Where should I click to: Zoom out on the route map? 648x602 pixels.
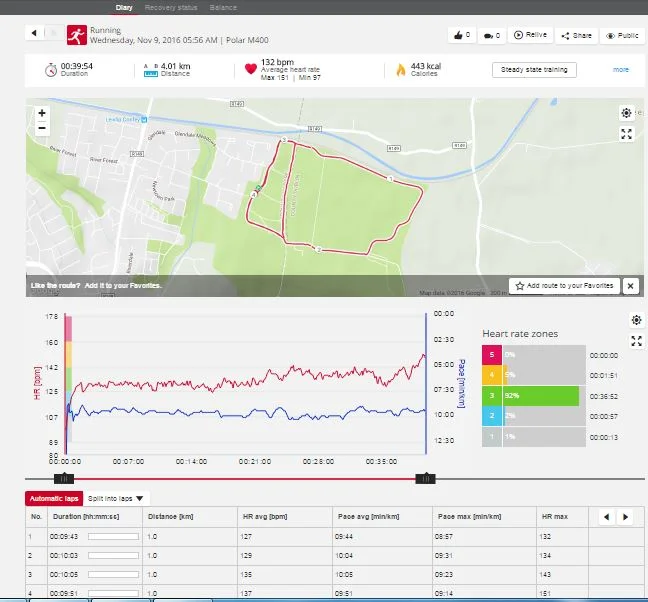[42, 128]
